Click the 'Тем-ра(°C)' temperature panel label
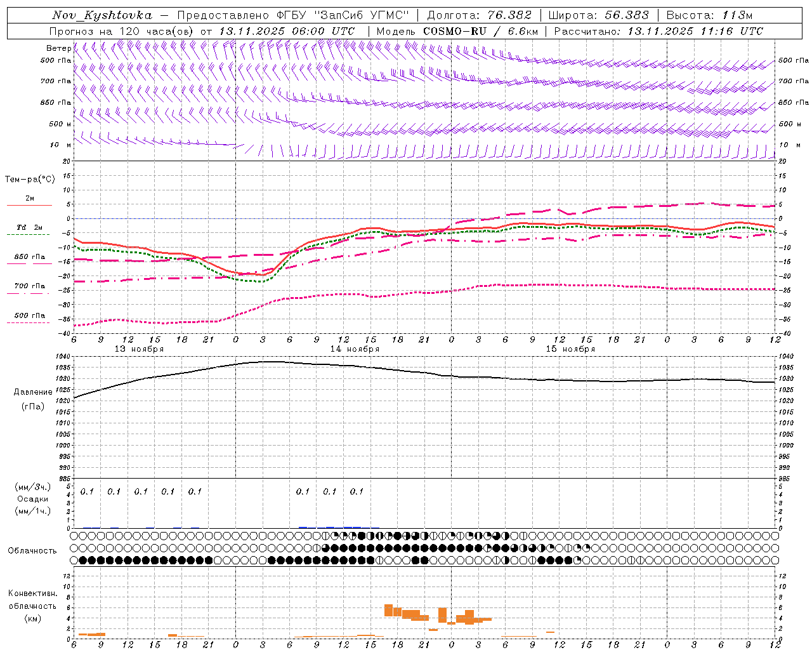Image resolution: width=812 pixels, height=650 pixels. pos(30,180)
